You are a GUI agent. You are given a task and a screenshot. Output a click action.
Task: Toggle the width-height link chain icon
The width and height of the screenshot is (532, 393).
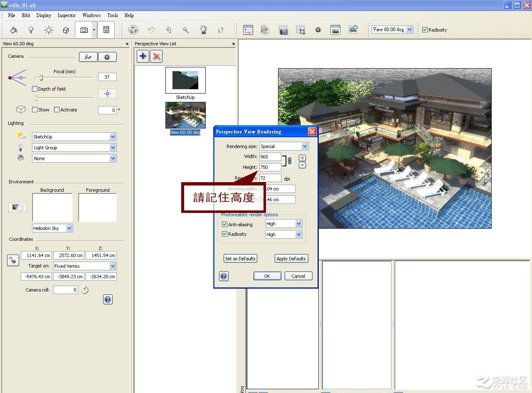tap(290, 161)
